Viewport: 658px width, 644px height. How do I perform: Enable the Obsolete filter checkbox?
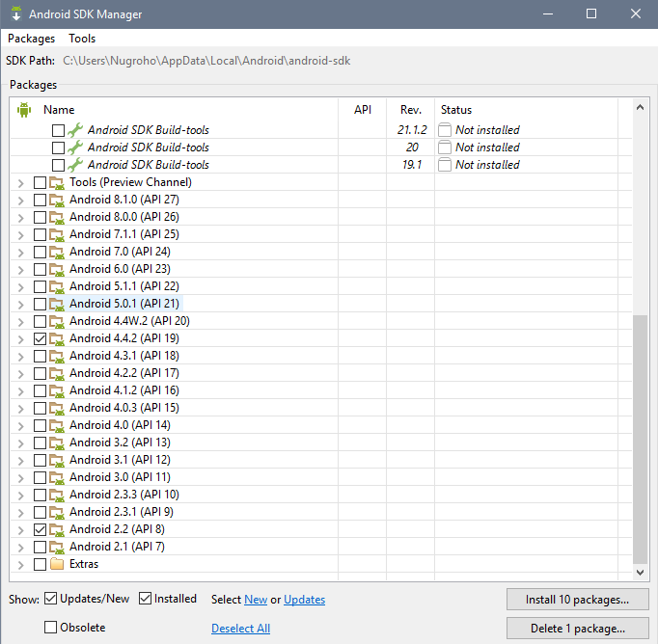(x=50, y=628)
